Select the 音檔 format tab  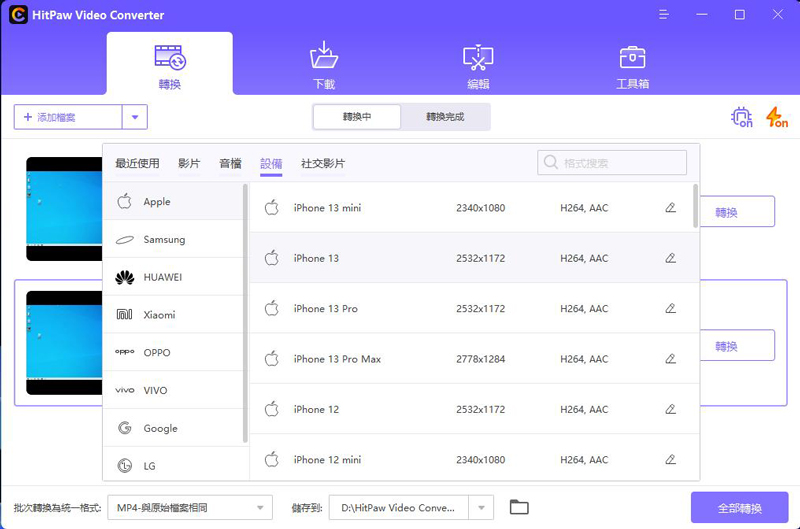pos(230,163)
